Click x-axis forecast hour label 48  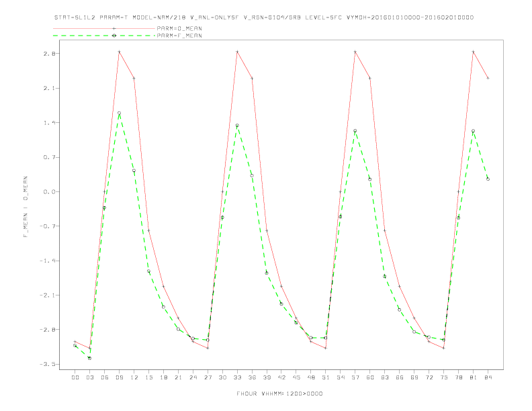[x=311, y=377]
